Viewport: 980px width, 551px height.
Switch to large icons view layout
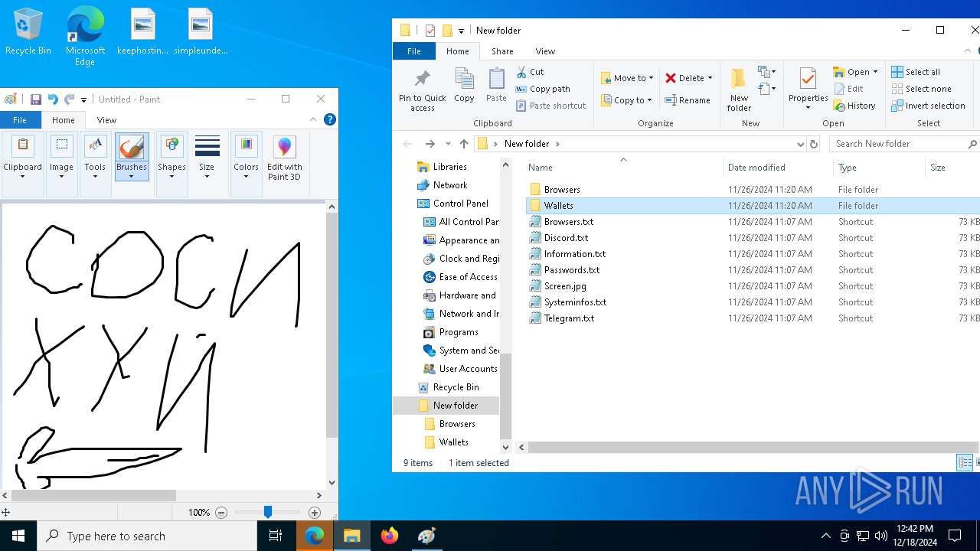[977, 462]
